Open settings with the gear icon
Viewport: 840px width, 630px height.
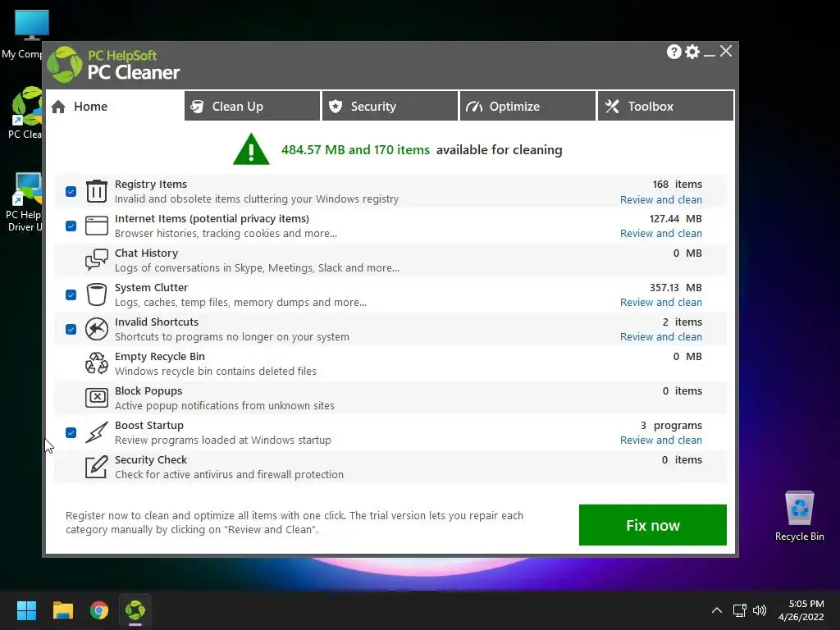(692, 52)
